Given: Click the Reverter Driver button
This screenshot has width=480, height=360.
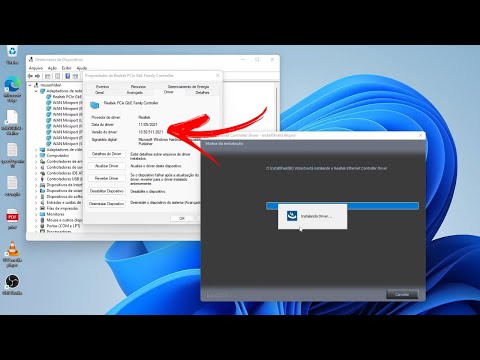Looking at the screenshot, I should [107, 178].
